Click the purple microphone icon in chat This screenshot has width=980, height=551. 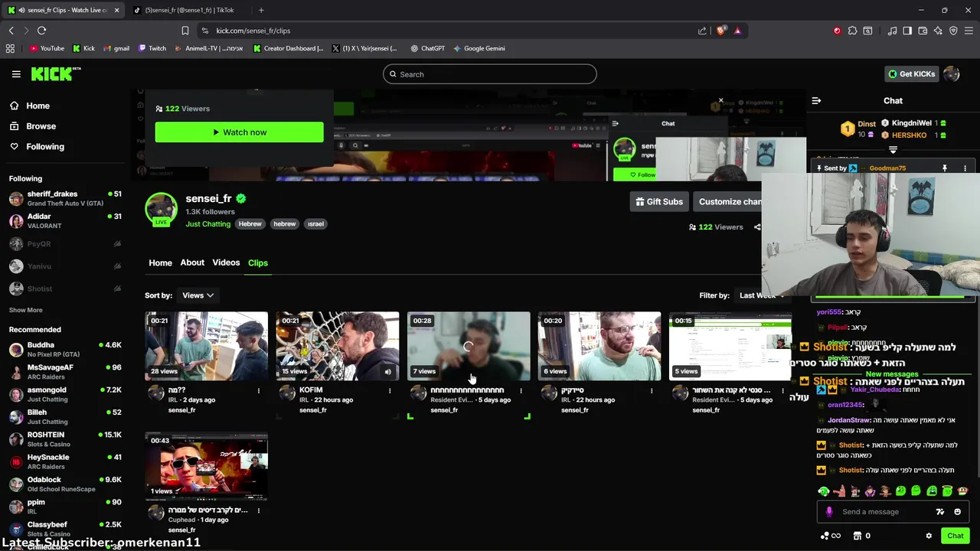tap(829, 512)
